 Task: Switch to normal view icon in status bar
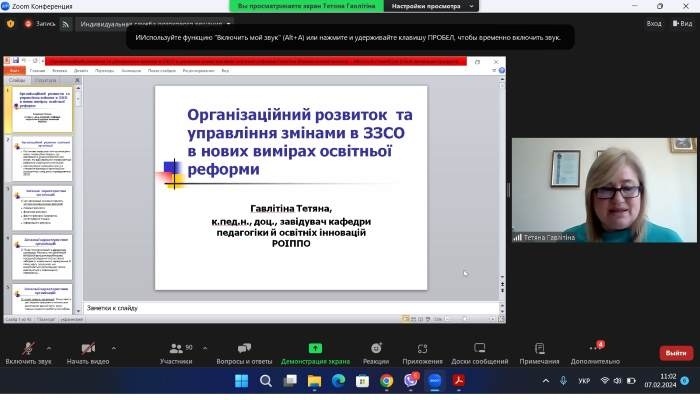point(405,319)
